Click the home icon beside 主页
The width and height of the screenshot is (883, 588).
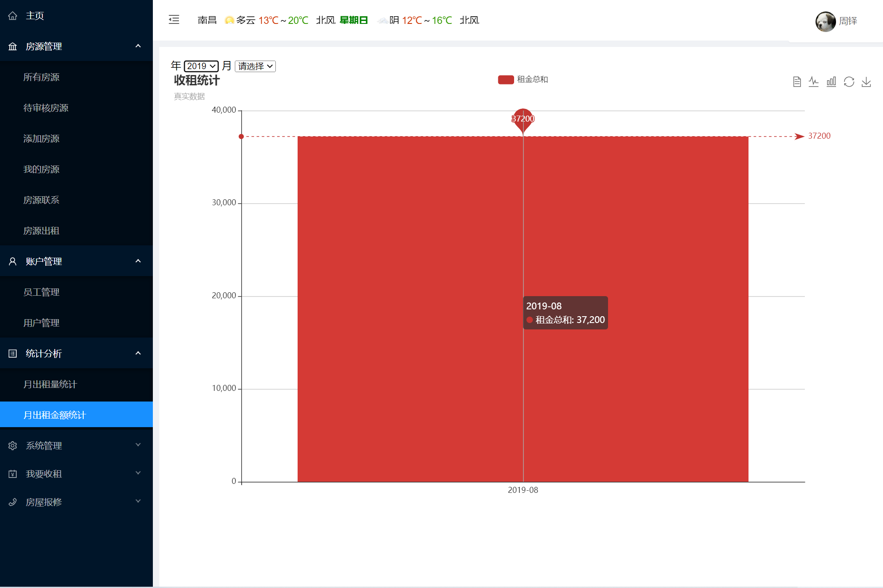coord(13,16)
